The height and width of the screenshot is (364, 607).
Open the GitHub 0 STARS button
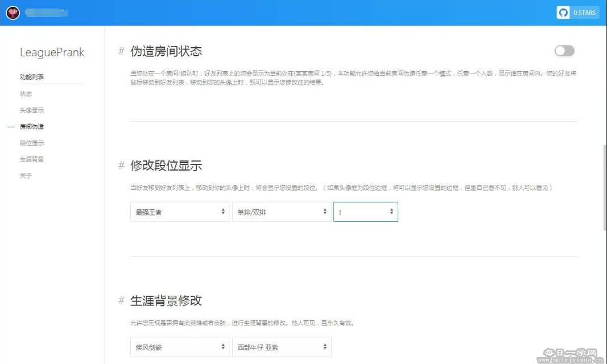pos(577,13)
